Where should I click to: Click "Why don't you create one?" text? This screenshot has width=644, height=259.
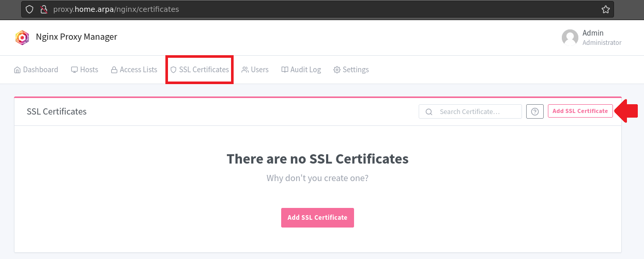(x=318, y=178)
